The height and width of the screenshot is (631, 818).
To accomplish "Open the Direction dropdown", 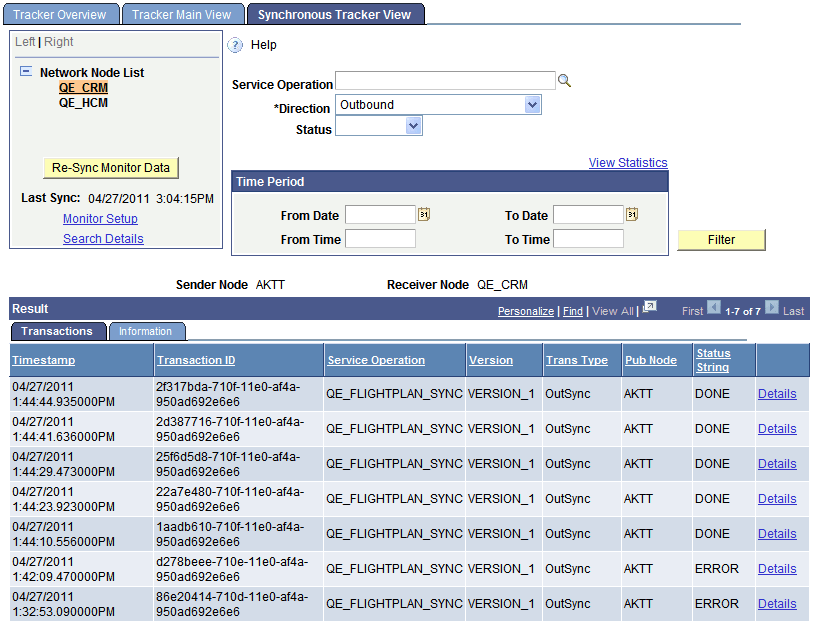I will [533, 104].
